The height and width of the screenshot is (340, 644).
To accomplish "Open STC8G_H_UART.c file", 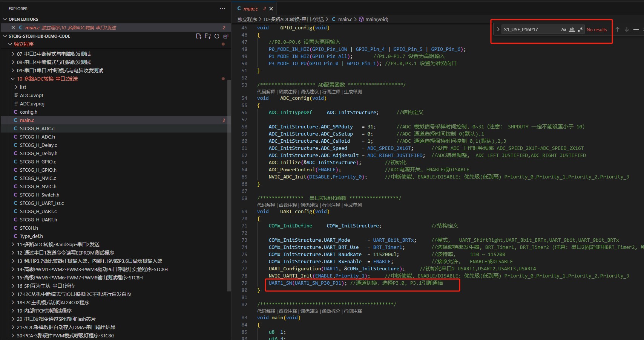I will (x=38, y=211).
